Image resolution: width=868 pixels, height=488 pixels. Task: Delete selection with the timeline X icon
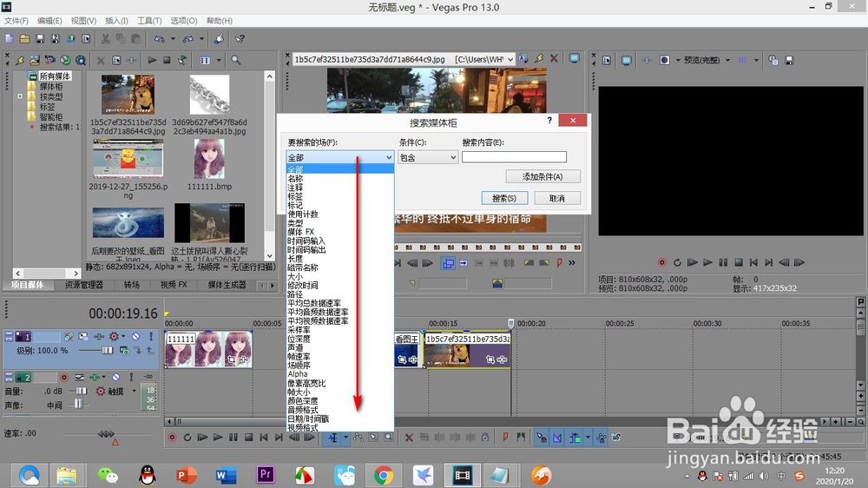[x=409, y=438]
